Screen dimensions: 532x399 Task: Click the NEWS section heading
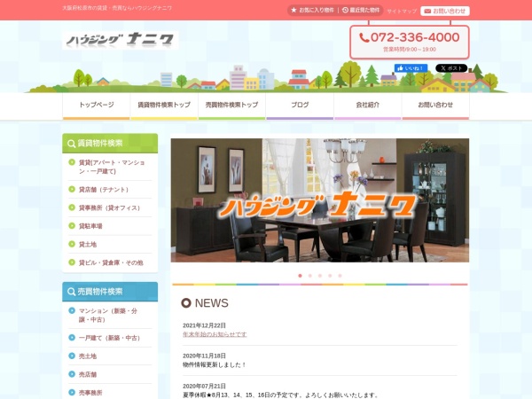coord(205,303)
